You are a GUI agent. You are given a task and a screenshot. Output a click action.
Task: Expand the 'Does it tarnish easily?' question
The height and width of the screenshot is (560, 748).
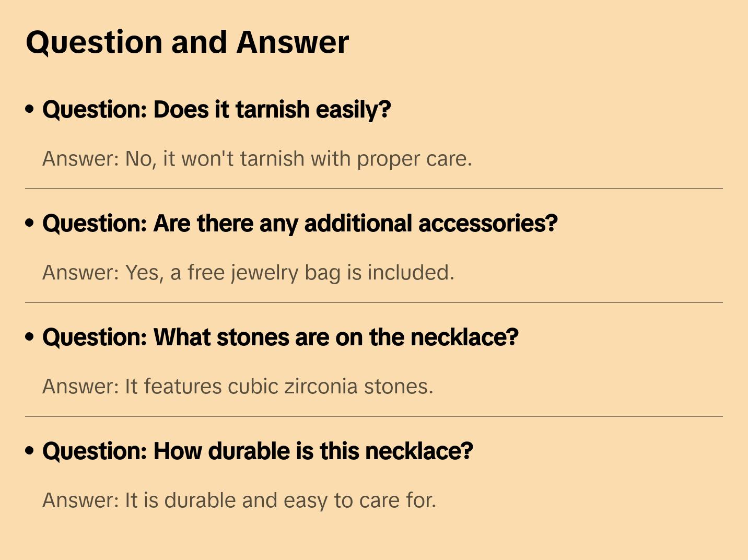(x=216, y=110)
